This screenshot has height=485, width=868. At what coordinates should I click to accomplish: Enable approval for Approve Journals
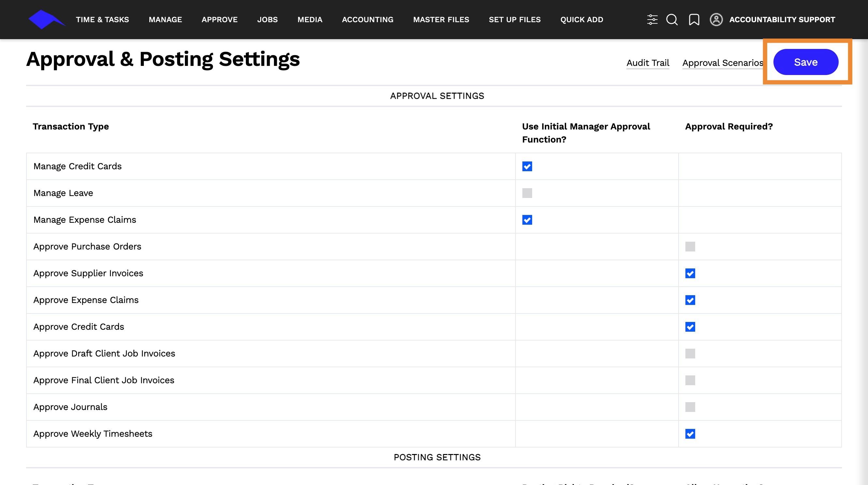point(690,407)
